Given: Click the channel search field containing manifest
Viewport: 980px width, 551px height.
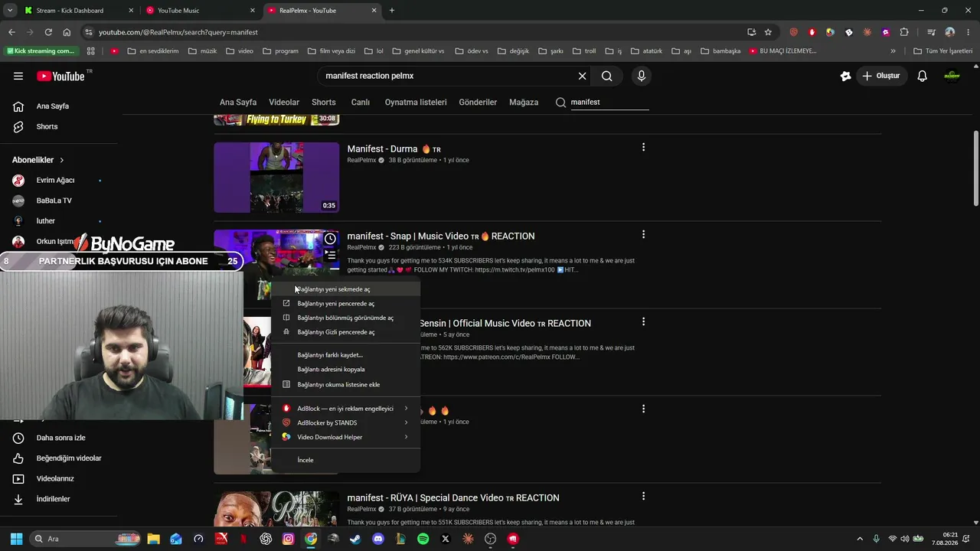Looking at the screenshot, I should click(609, 102).
